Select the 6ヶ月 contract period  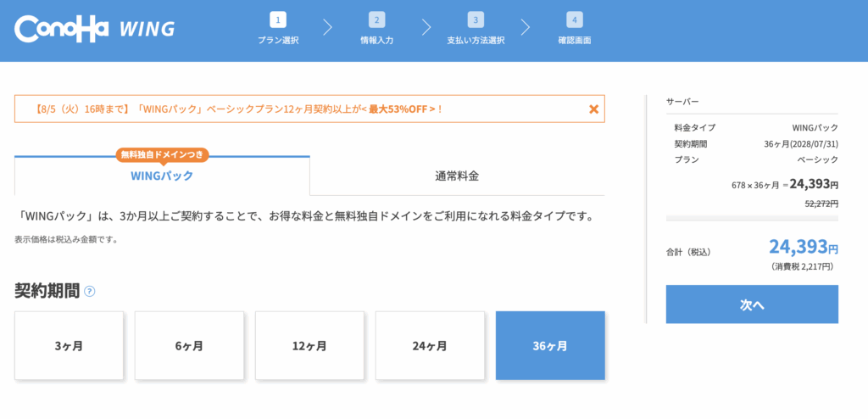[189, 346]
